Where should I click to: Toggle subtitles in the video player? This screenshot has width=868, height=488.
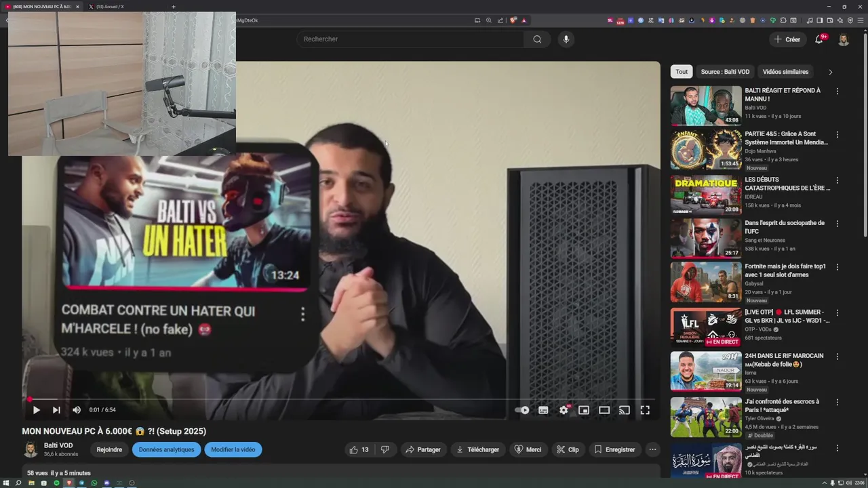[543, 410]
